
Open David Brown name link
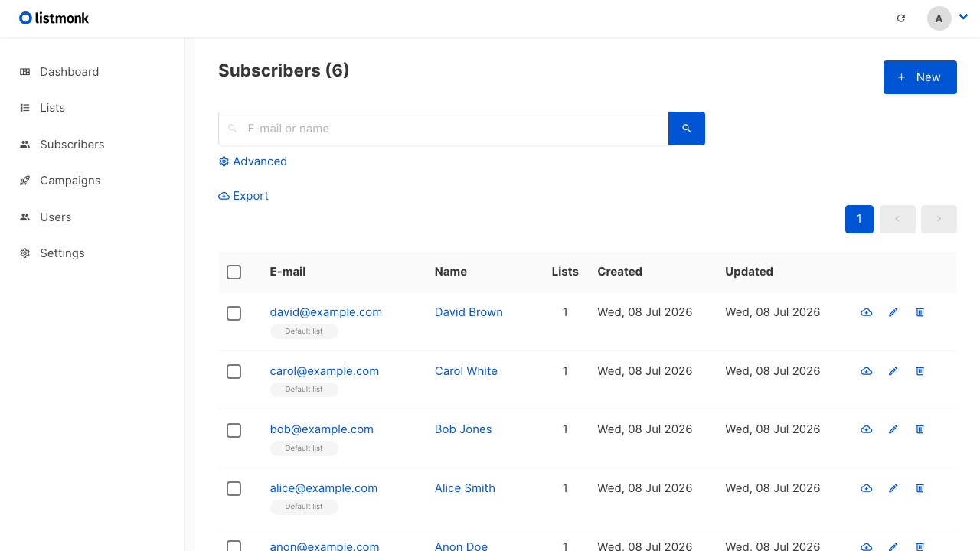click(469, 312)
